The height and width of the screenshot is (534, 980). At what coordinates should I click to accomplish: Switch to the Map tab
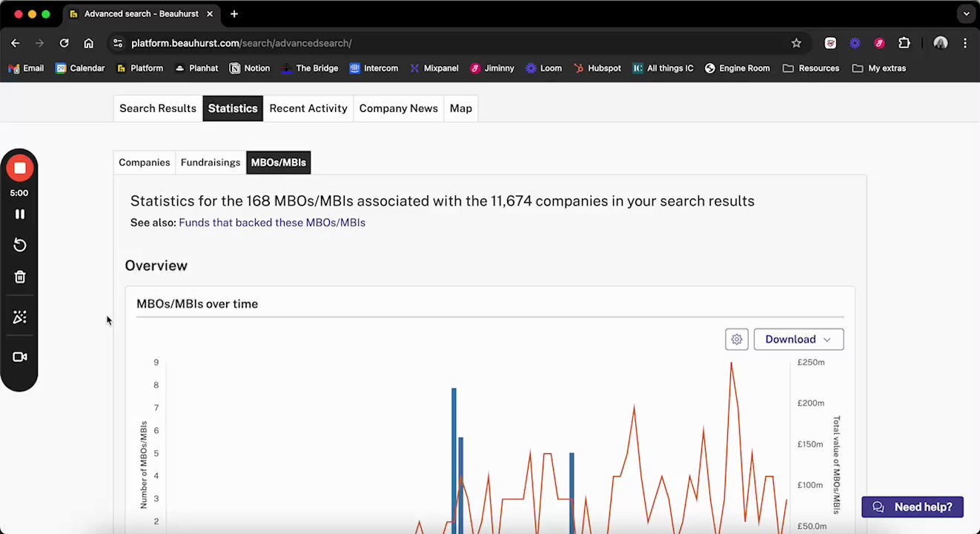click(x=460, y=108)
